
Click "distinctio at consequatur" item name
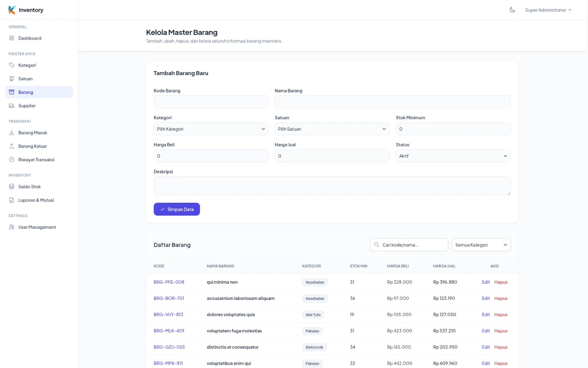[x=233, y=347]
